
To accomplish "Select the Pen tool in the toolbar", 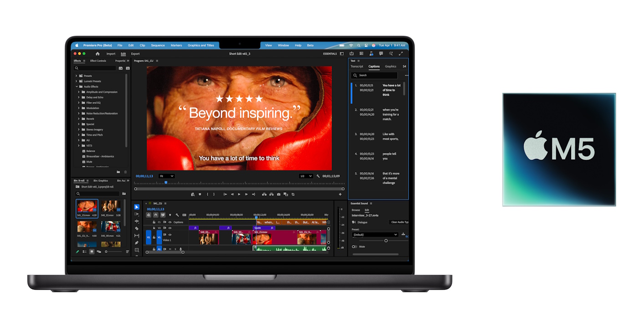I will (x=137, y=243).
